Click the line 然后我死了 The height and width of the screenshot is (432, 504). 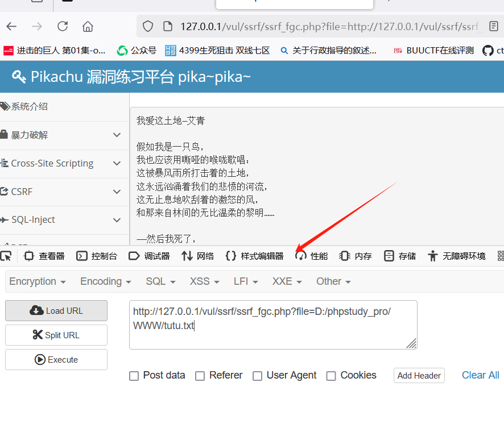tap(166, 239)
